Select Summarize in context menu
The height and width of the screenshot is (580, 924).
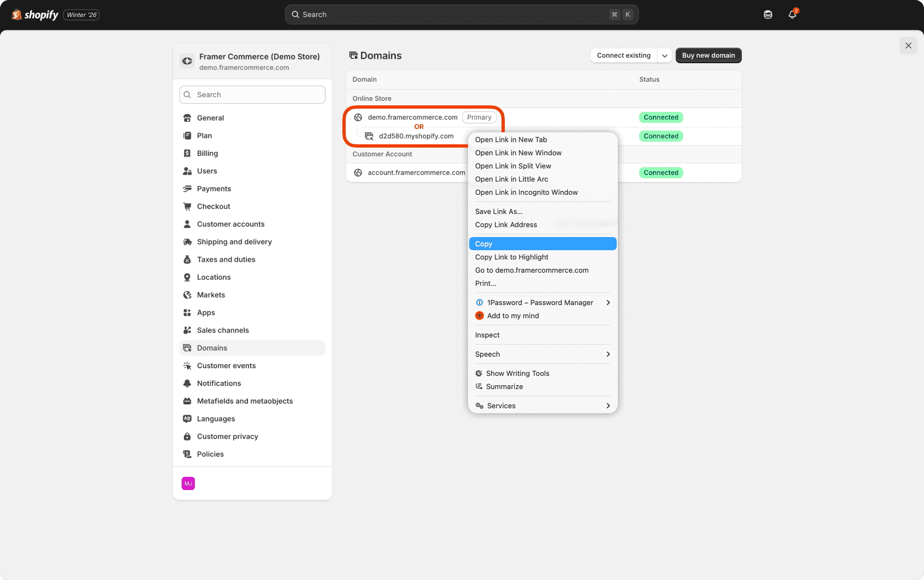coord(543,387)
